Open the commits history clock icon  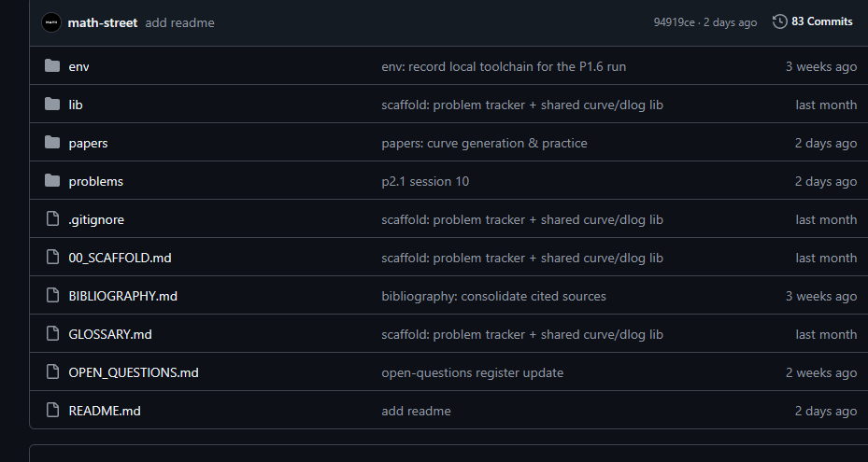pyautogui.click(x=779, y=21)
